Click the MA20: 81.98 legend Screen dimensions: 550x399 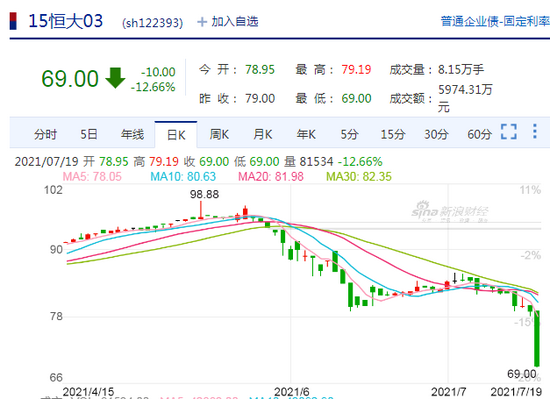click(x=271, y=176)
